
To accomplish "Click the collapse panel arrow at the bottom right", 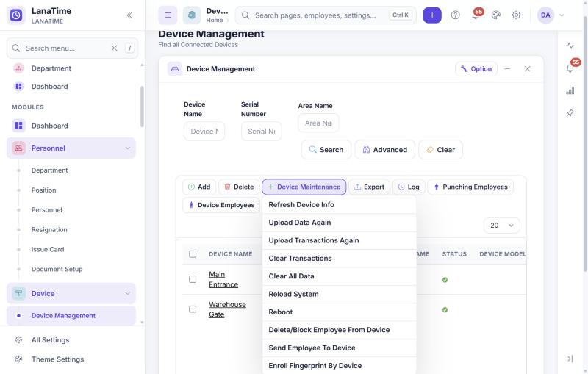I will (570, 359).
